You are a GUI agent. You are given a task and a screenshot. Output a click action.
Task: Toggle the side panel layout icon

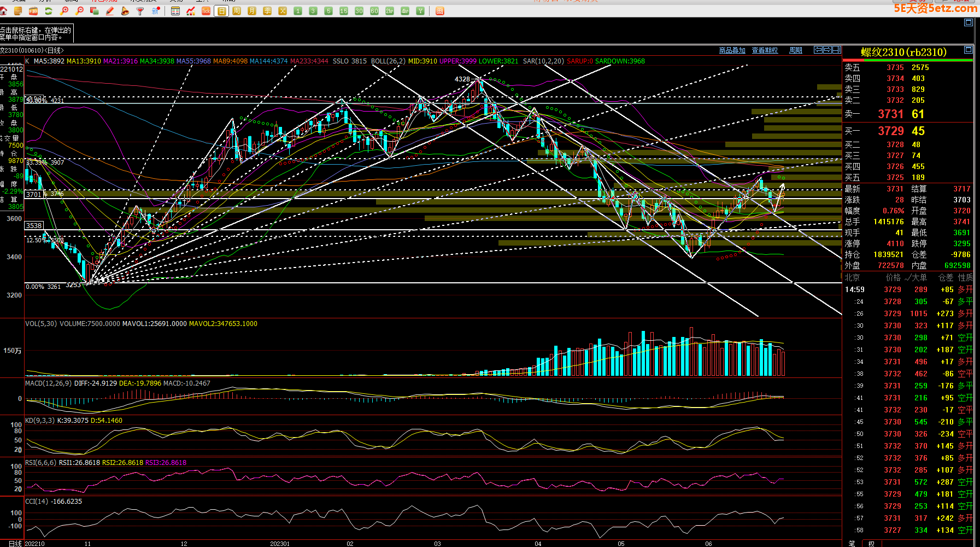(x=836, y=50)
